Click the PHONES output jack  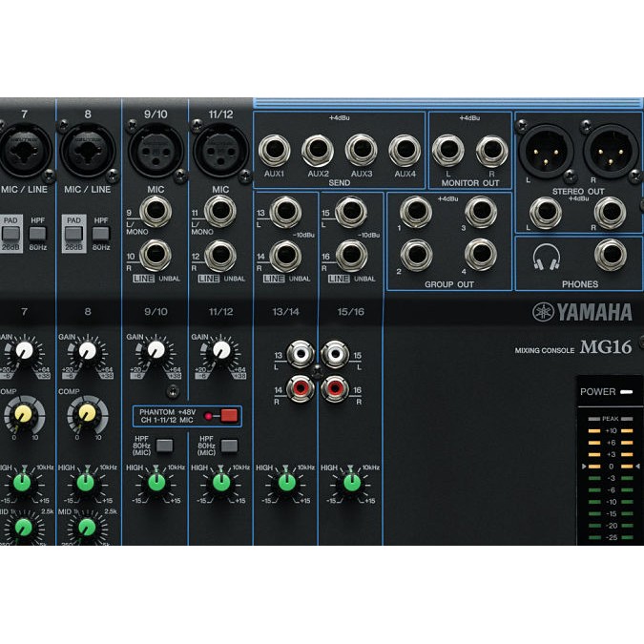pos(611,255)
